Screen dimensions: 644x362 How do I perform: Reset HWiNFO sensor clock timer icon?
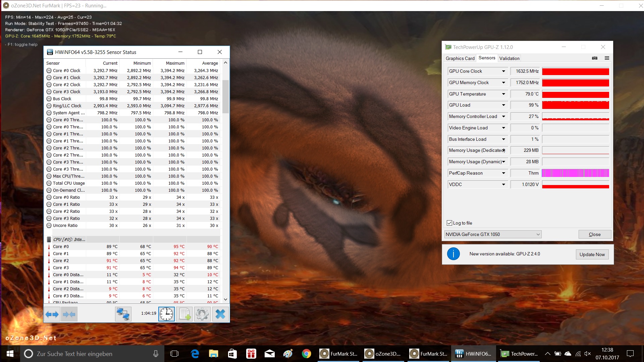pos(166,314)
